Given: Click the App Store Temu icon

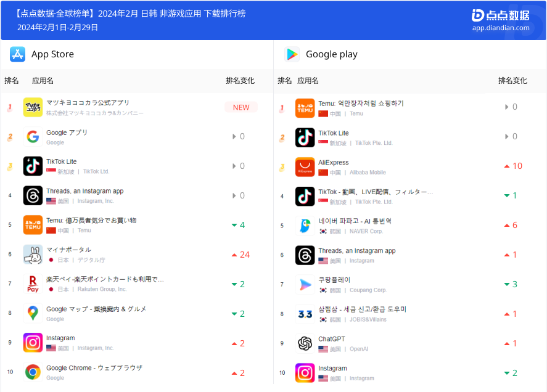Looking at the screenshot, I should point(33,225).
